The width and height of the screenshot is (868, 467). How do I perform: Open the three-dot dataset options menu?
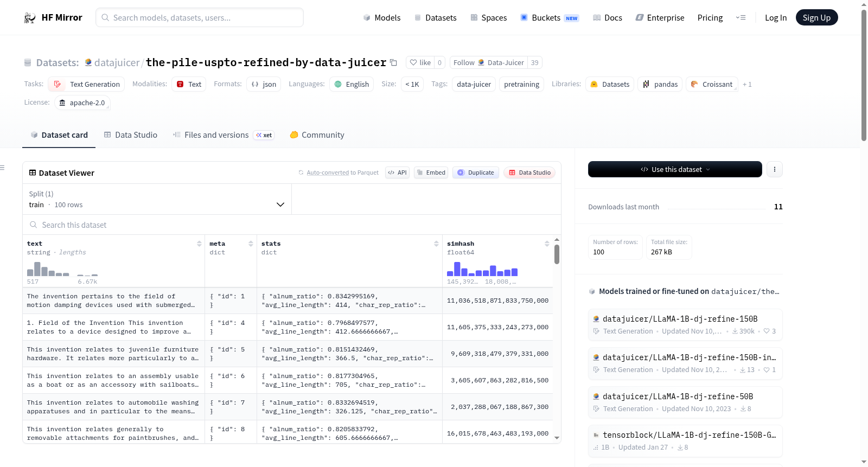pyautogui.click(x=775, y=169)
